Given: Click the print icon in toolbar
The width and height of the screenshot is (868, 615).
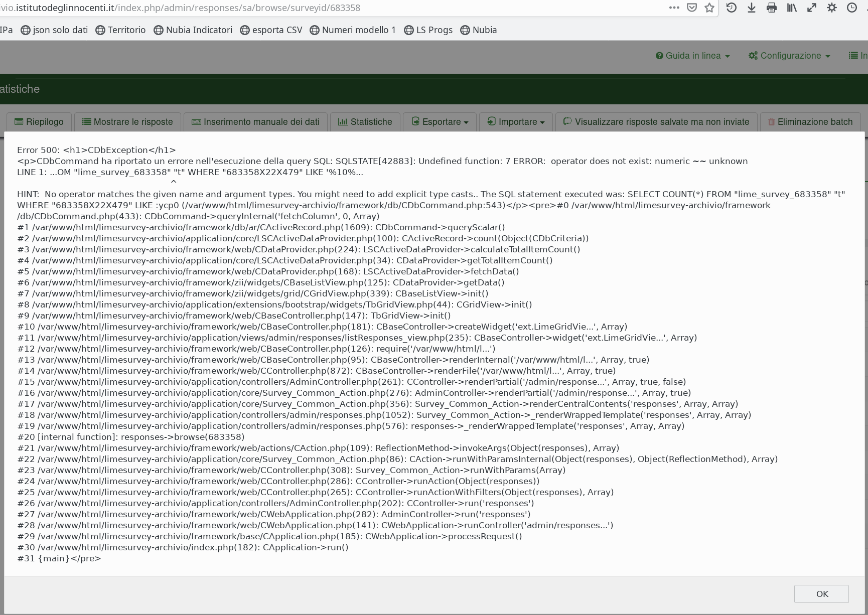Looking at the screenshot, I should tap(772, 8).
